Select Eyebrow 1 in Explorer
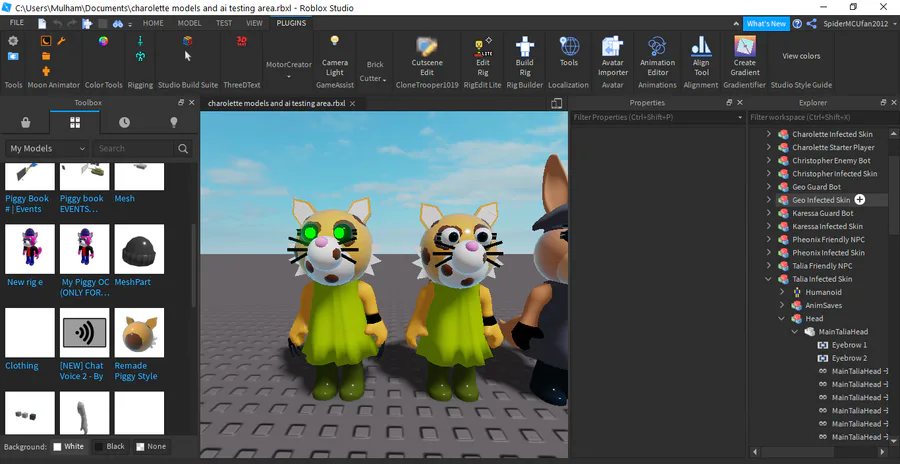 tap(849, 345)
